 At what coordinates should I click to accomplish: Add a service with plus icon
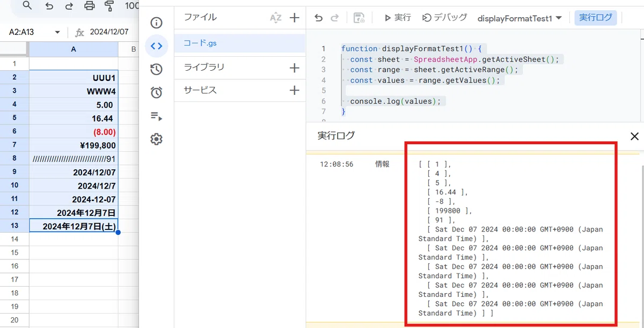coord(295,91)
